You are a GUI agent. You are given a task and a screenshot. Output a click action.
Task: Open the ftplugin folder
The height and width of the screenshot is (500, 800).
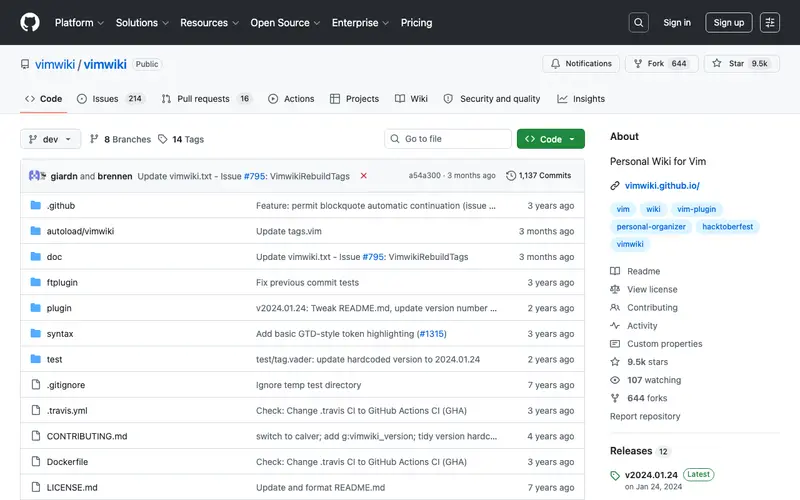pyautogui.click(x=62, y=282)
